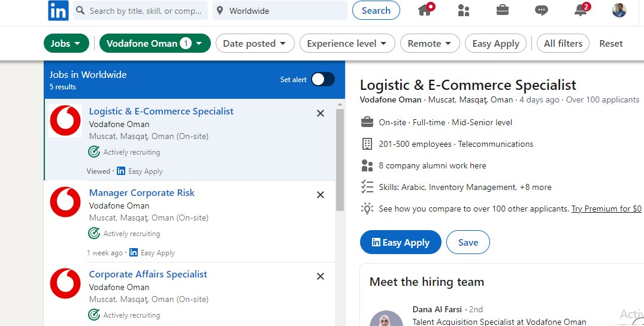Expand the Date posted filter

255,43
